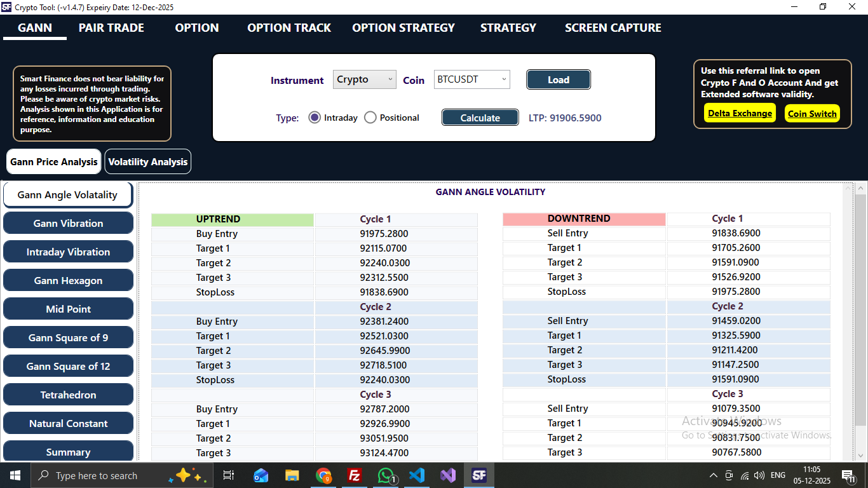This screenshot has width=868, height=488.
Task: Click the speaker icon in the system tray
Action: coord(759,475)
